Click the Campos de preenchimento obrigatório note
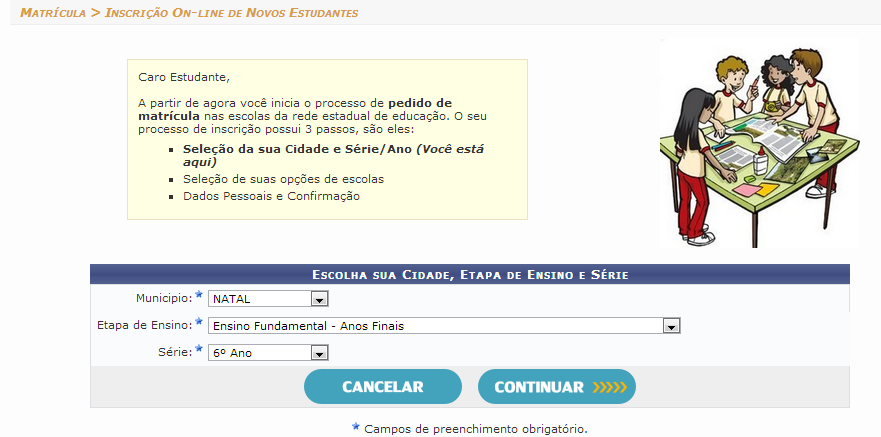This screenshot has width=881, height=437. (x=475, y=429)
